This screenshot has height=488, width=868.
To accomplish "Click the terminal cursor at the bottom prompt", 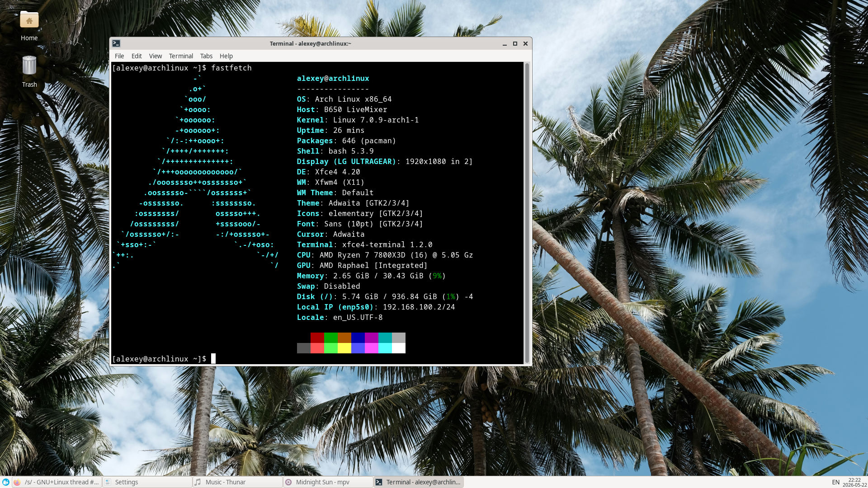I will [x=213, y=359].
